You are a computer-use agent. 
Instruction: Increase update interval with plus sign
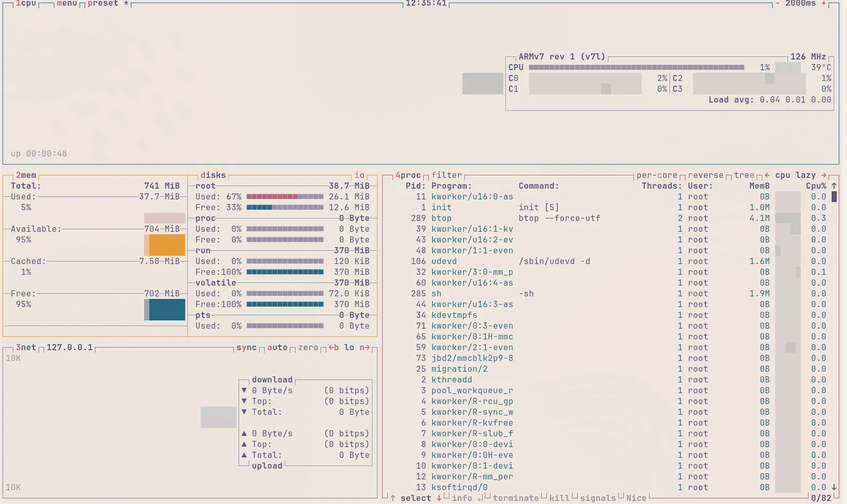824,3
